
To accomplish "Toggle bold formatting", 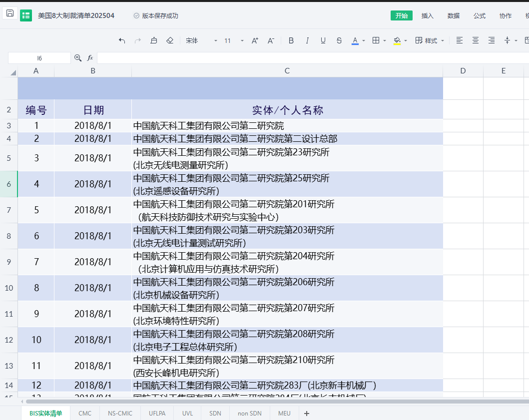I will pos(291,40).
